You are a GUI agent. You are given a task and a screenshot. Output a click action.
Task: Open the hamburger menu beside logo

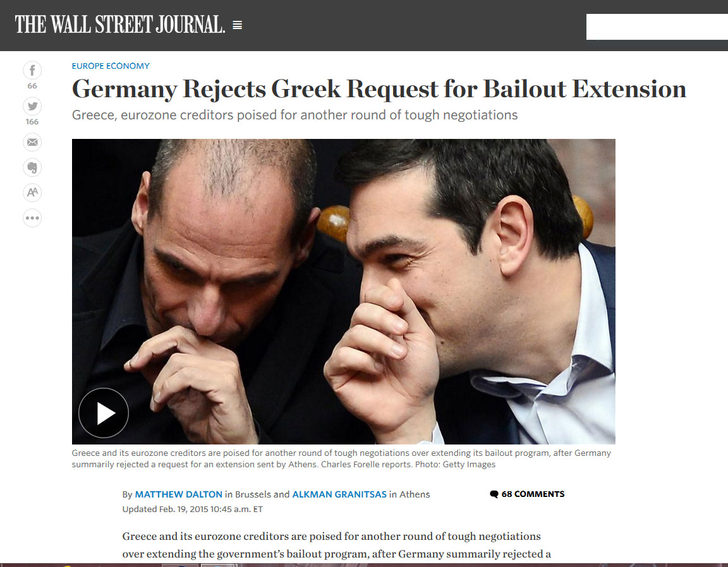pyautogui.click(x=237, y=25)
